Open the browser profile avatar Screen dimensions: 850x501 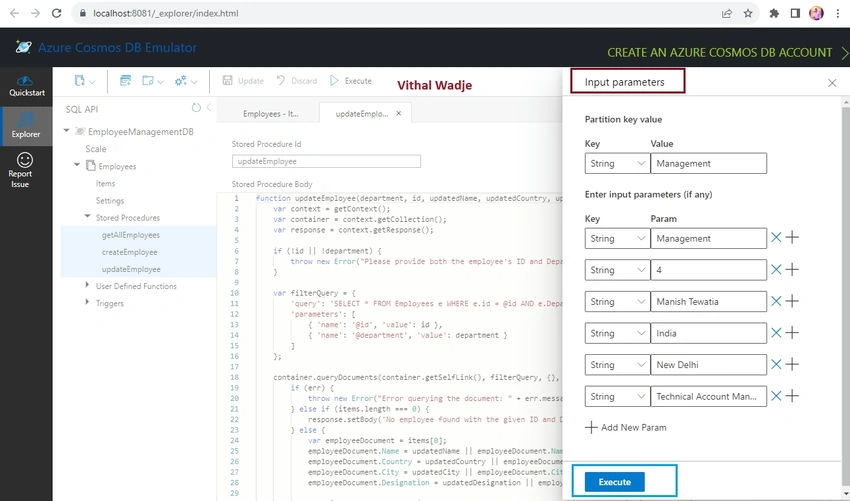[816, 14]
